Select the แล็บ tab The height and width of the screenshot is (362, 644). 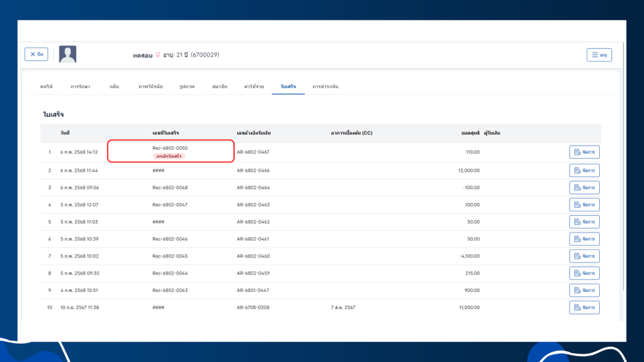[x=114, y=87]
